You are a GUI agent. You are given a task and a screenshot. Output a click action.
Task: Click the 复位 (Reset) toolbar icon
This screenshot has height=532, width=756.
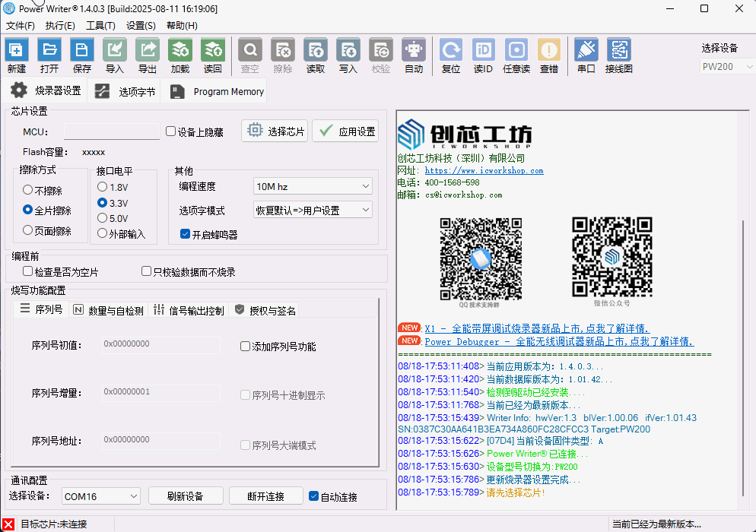(x=451, y=55)
